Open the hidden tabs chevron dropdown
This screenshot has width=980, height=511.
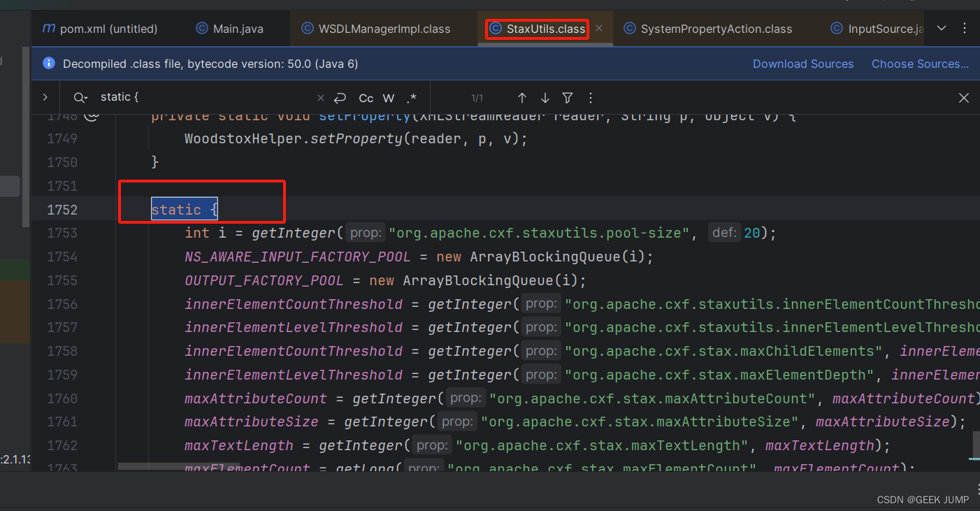[941, 28]
